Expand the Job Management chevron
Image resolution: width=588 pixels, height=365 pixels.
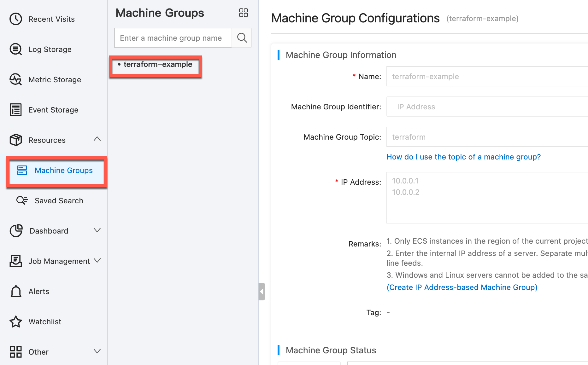[97, 260]
